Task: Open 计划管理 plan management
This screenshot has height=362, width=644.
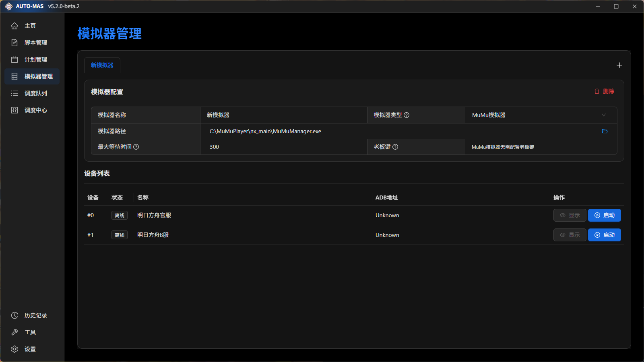Action: click(35, 60)
